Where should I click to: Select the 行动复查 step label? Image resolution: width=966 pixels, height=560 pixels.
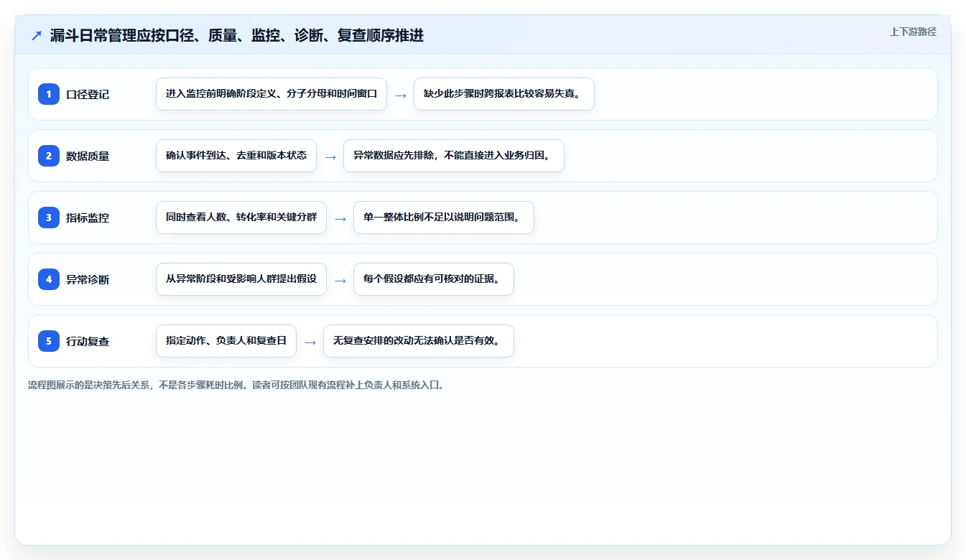88,341
